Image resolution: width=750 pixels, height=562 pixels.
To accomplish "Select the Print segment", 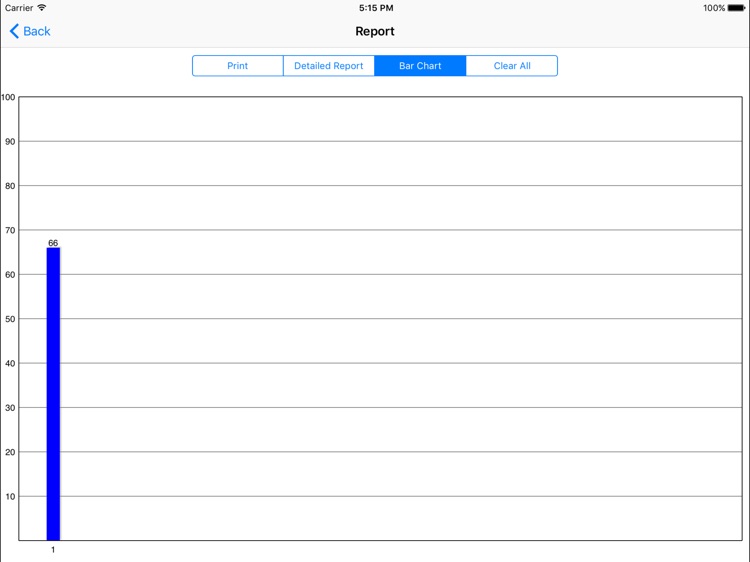I will pyautogui.click(x=238, y=66).
